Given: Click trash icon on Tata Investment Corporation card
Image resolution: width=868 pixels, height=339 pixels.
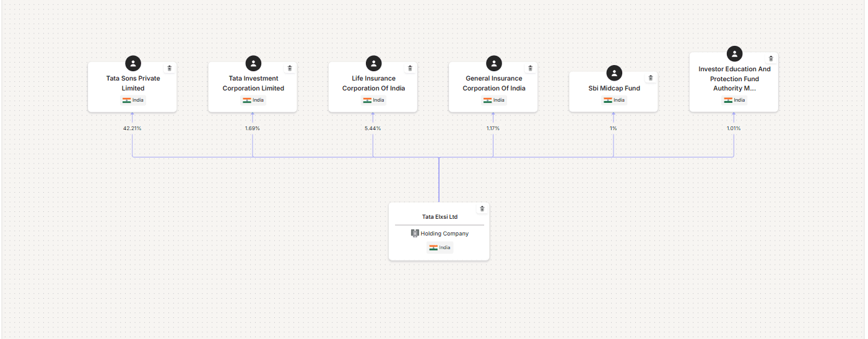Looking at the screenshot, I should pyautogui.click(x=289, y=68).
